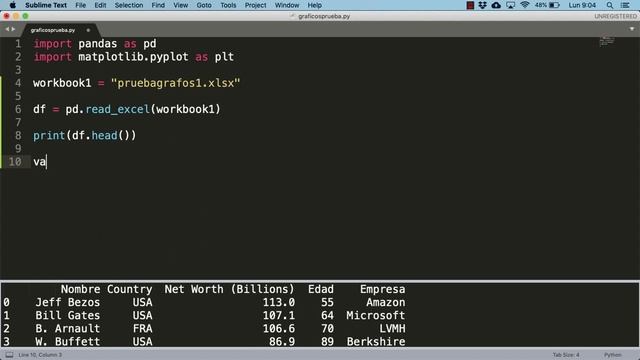640x360 pixels.
Task: Click the print keyword on line 8
Action: tap(49, 136)
